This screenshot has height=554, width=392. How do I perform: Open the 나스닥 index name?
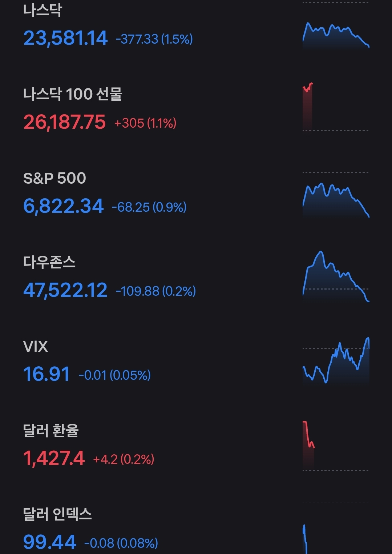(43, 10)
